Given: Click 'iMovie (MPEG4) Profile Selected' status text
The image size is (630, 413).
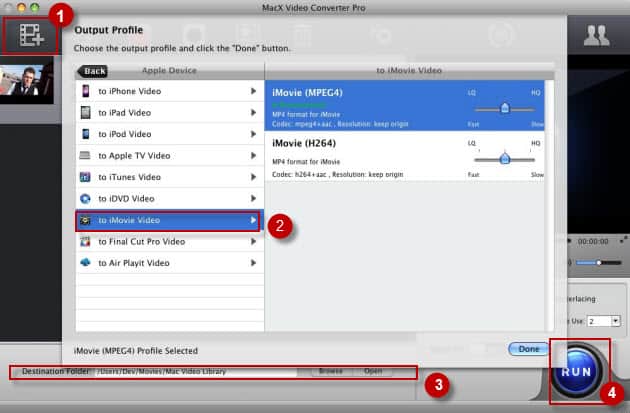Looking at the screenshot, I should (136, 351).
